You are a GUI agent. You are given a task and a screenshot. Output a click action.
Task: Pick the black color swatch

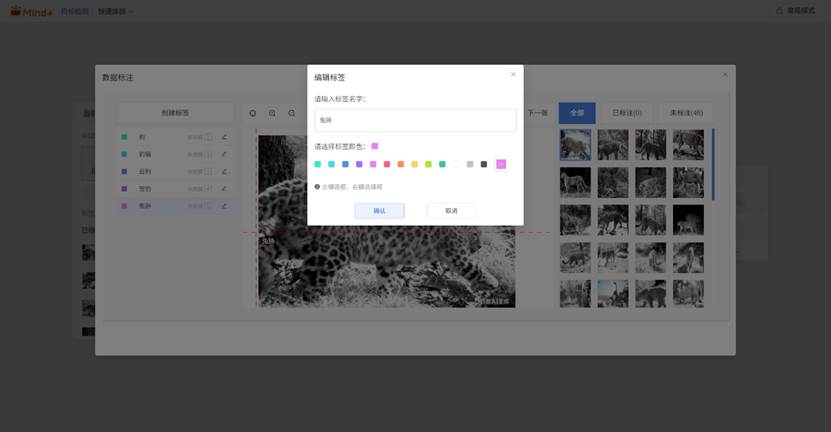tap(484, 164)
